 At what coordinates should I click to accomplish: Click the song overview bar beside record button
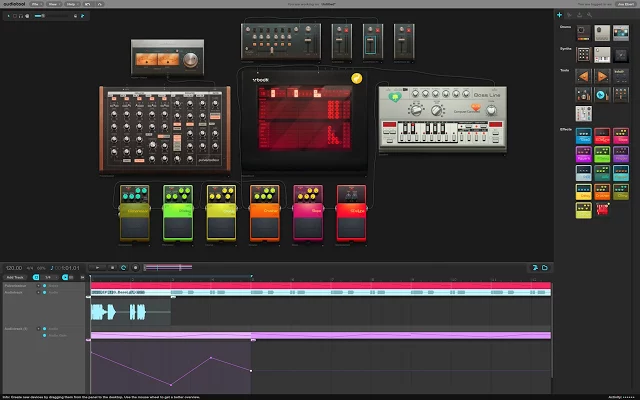pyautogui.click(x=168, y=268)
